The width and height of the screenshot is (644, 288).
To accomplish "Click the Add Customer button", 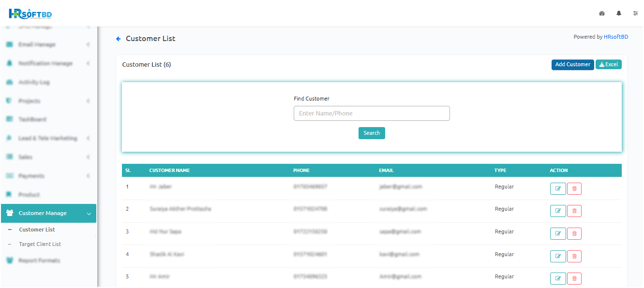I will tap(572, 64).
